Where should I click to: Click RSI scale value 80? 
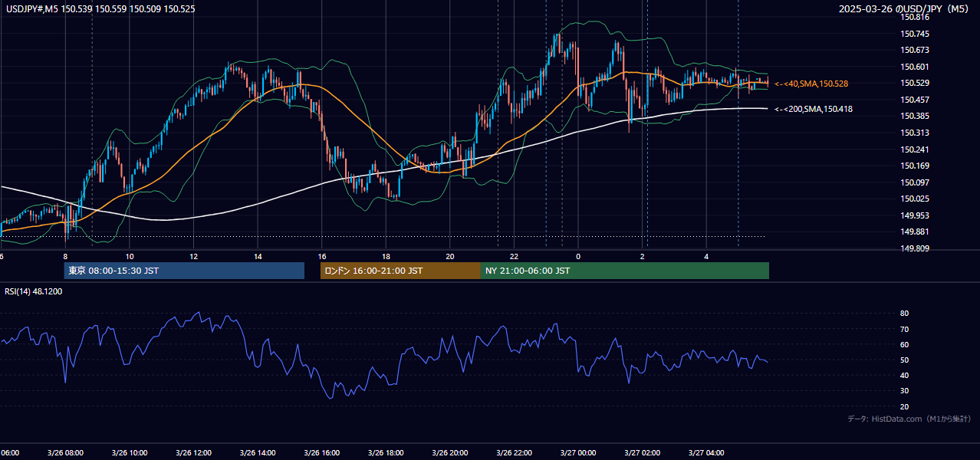(904, 314)
